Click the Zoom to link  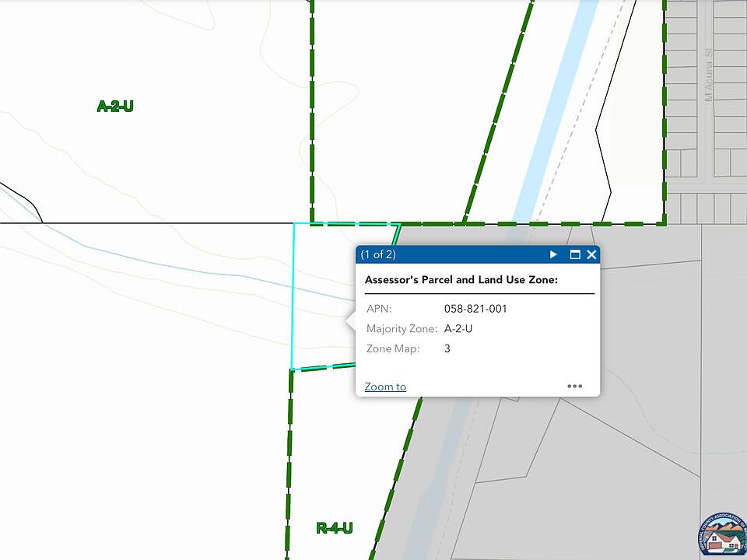tap(385, 387)
